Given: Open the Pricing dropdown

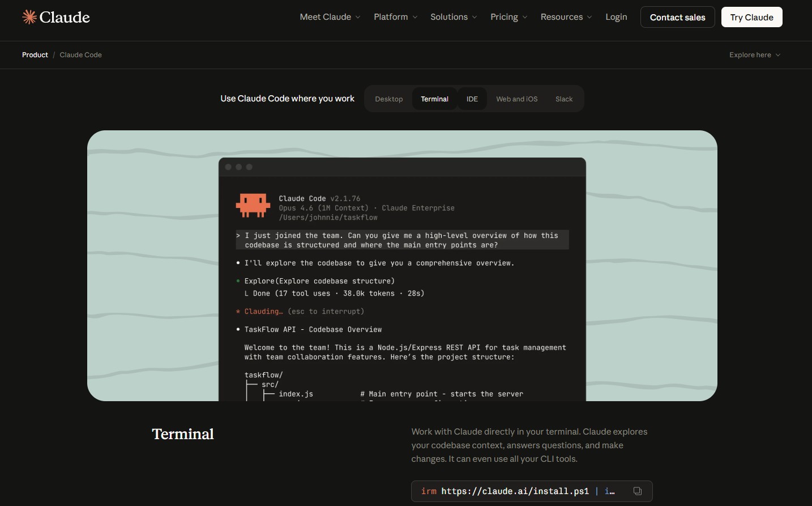Looking at the screenshot, I should click(x=509, y=17).
